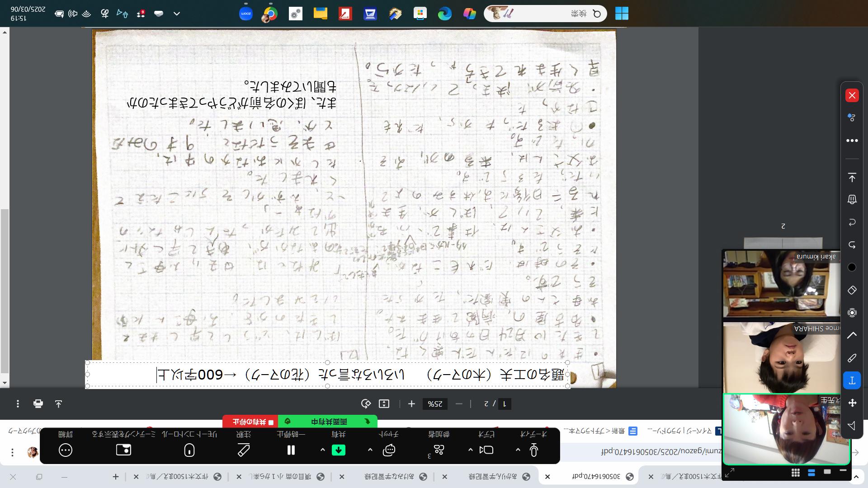Select the Text annotation tool
Image resolution: width=868 pixels, height=488 pixels.
coord(852,380)
